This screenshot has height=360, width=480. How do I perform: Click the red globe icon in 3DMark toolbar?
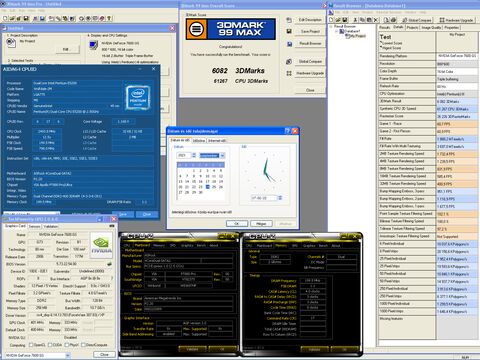[x=102, y=19]
